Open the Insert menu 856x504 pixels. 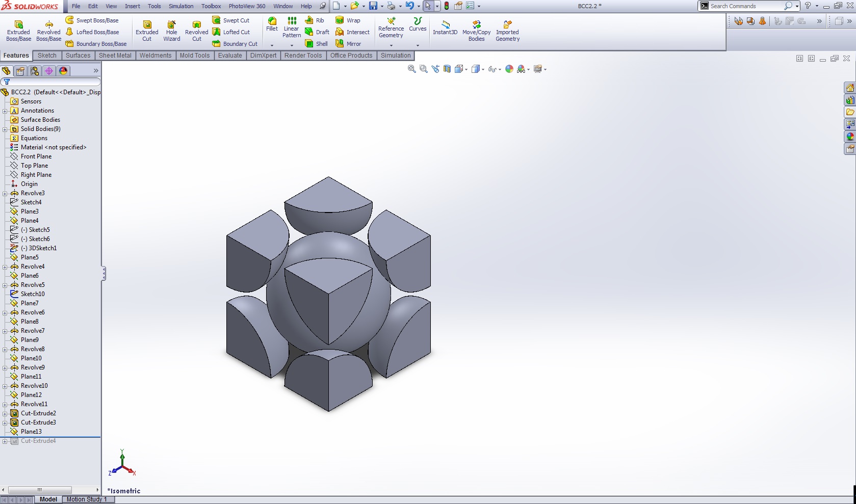132,6
